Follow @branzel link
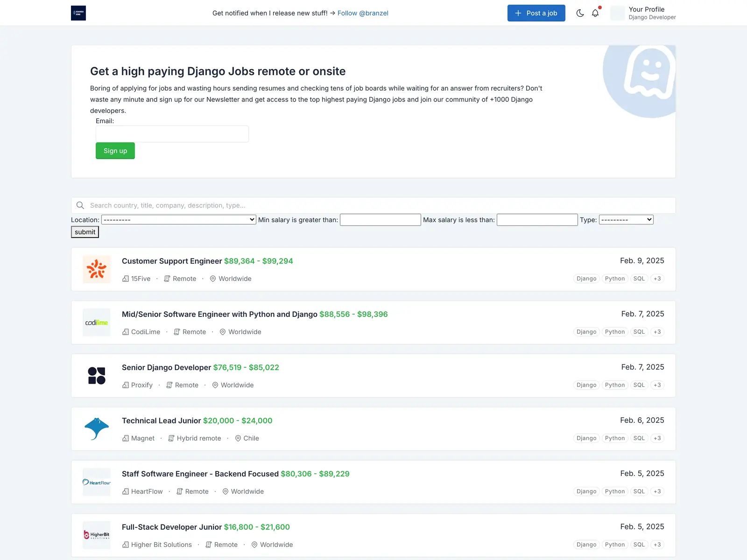Screen dimensions: 747x560 [x=363, y=13]
